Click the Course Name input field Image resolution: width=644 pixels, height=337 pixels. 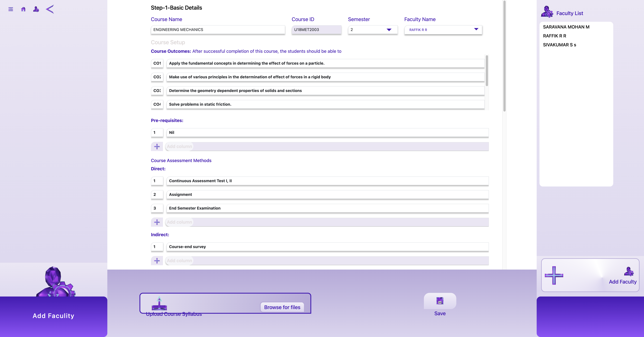point(217,30)
